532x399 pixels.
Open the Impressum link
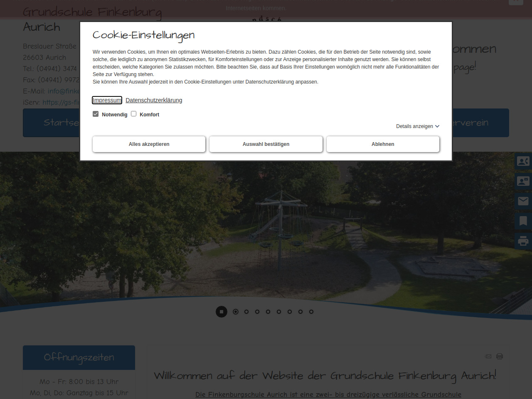[107, 100]
